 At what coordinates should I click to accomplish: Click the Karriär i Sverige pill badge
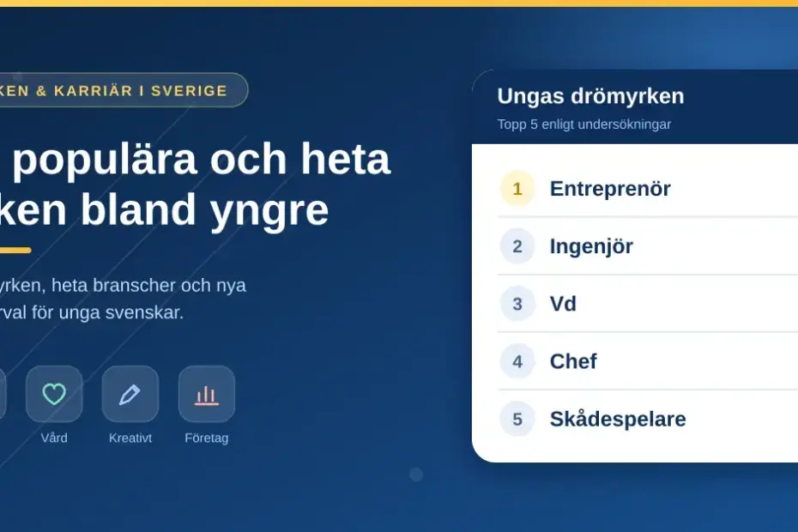click(x=124, y=90)
